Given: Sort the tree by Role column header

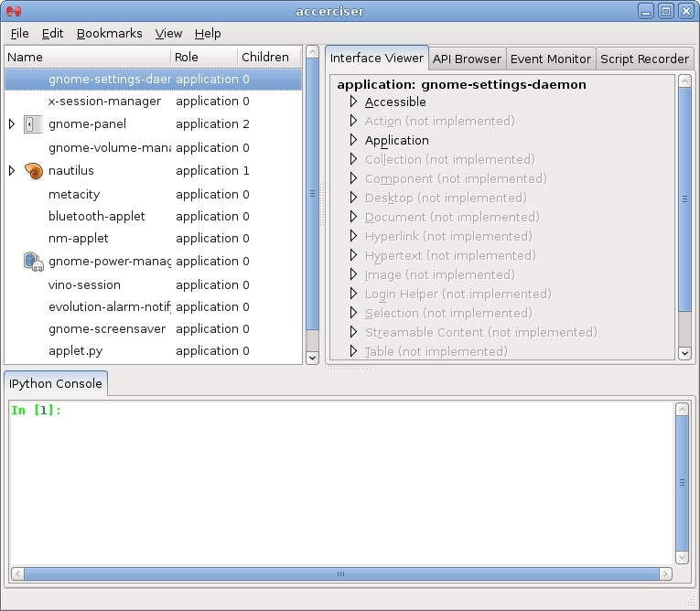Looking at the screenshot, I should pos(203,57).
